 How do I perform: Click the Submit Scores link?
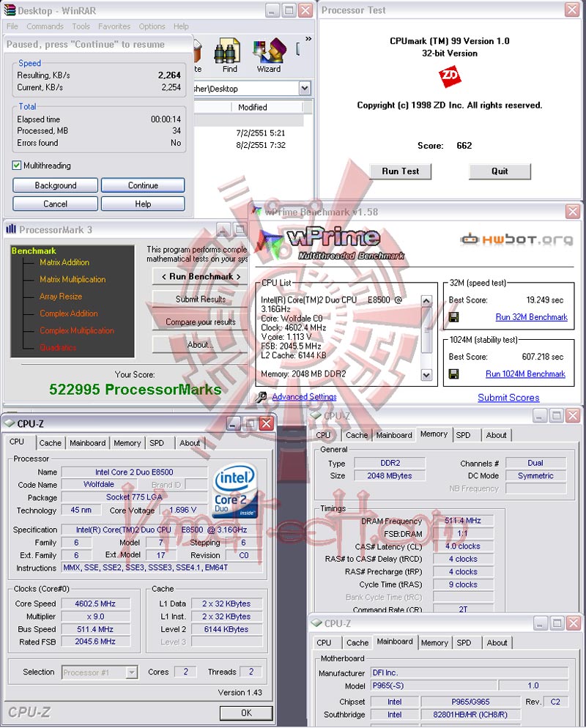click(508, 398)
